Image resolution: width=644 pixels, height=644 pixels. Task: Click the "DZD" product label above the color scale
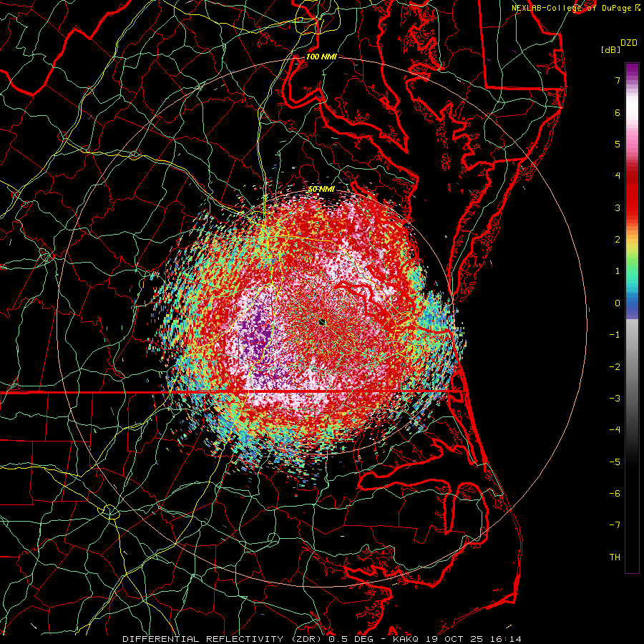click(629, 43)
